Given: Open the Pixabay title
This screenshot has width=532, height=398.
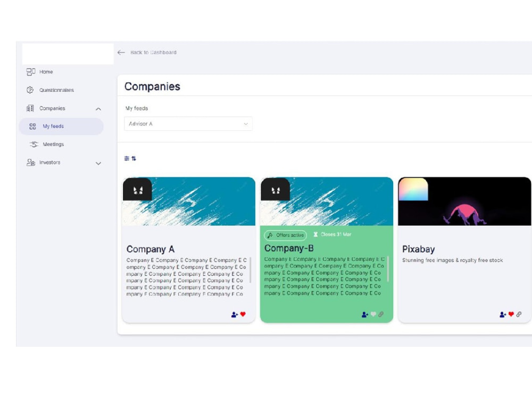Looking at the screenshot, I should click(x=419, y=249).
